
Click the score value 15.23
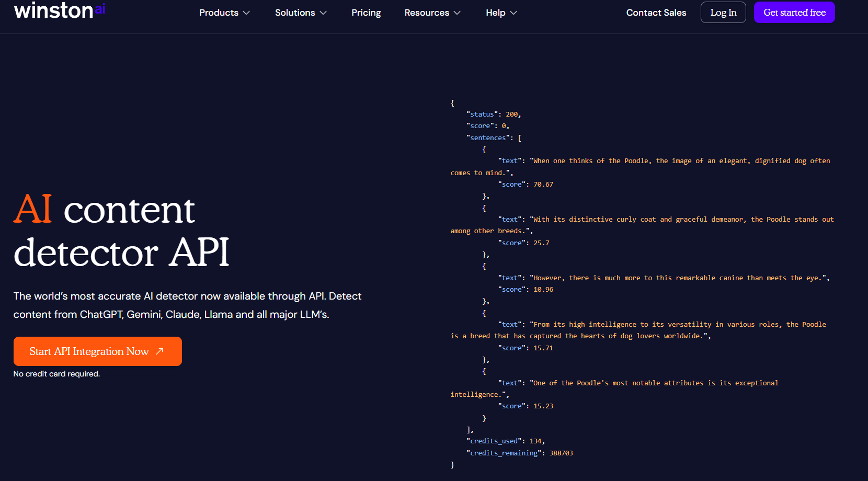tap(543, 406)
